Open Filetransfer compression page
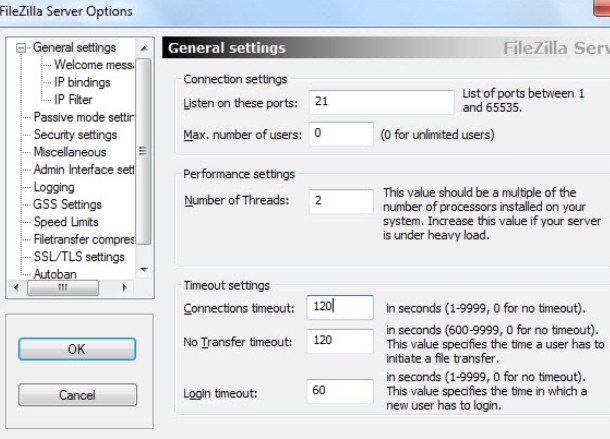The width and height of the screenshot is (610, 439). tap(84, 239)
